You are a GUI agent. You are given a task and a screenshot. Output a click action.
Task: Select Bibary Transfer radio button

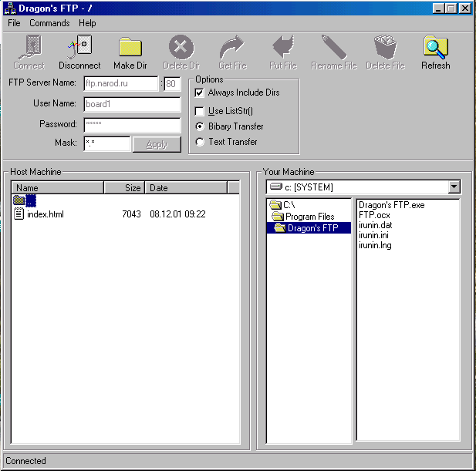point(200,126)
